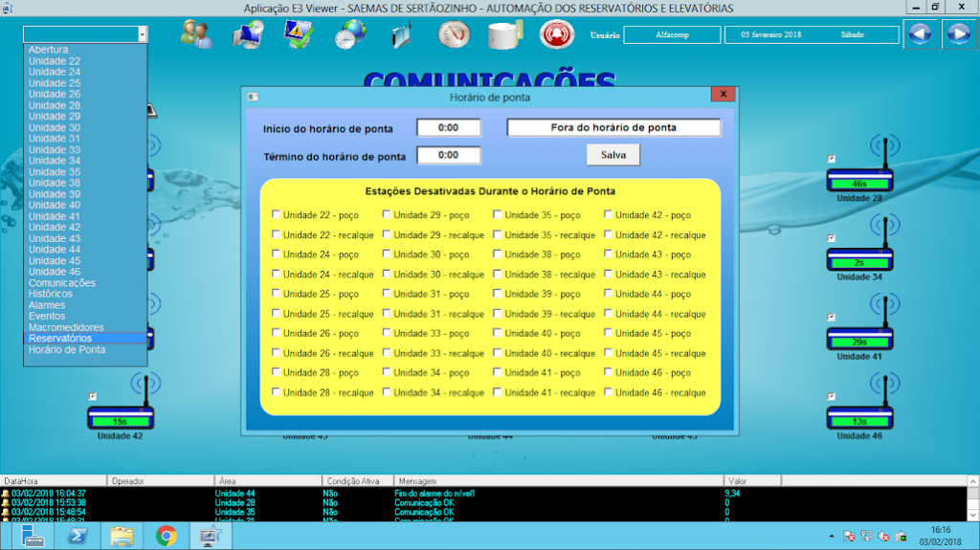Check Unidade 35 - recalque box
980x550 pixels.
pyautogui.click(x=499, y=234)
